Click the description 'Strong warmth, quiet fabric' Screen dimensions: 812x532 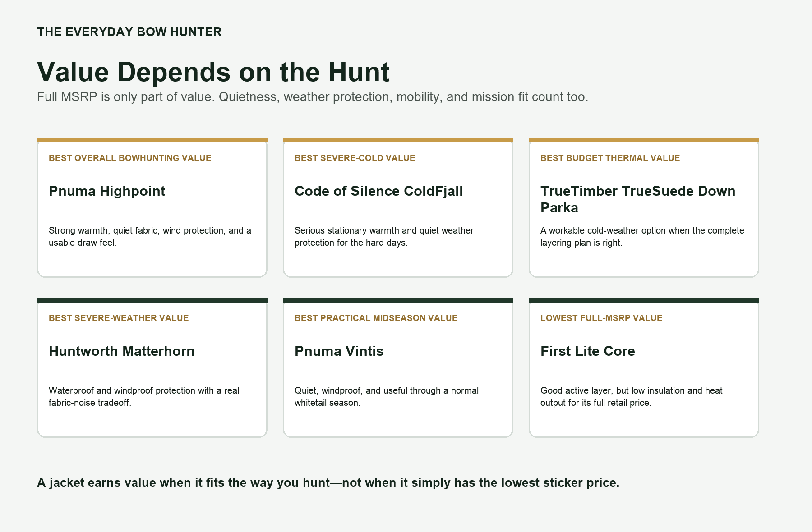(150, 236)
